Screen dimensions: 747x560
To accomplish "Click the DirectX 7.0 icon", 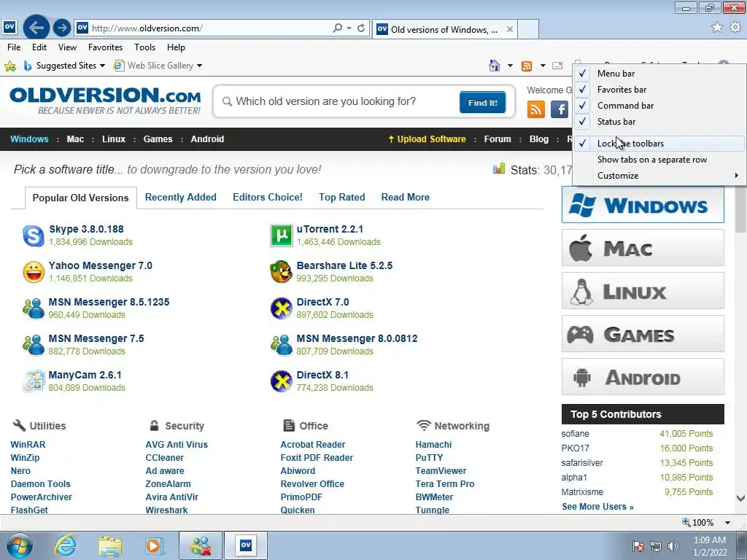I will tap(282, 308).
